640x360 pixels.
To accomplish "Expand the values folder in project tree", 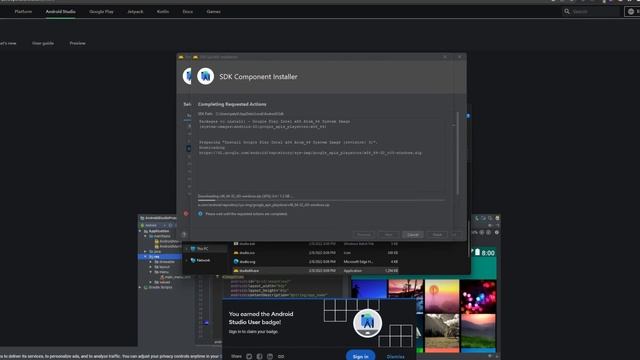I will point(151,282).
